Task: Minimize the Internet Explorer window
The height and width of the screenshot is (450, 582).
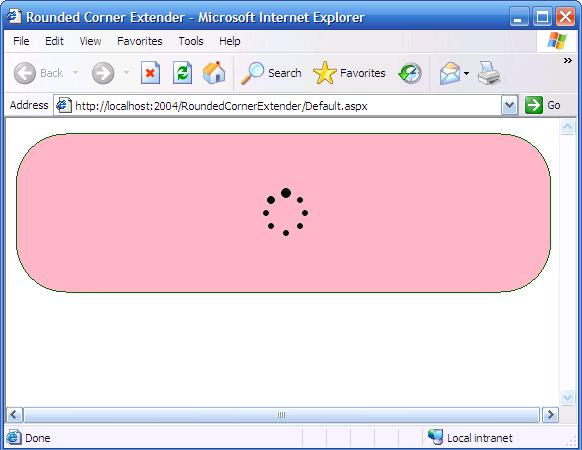Action: [519, 17]
